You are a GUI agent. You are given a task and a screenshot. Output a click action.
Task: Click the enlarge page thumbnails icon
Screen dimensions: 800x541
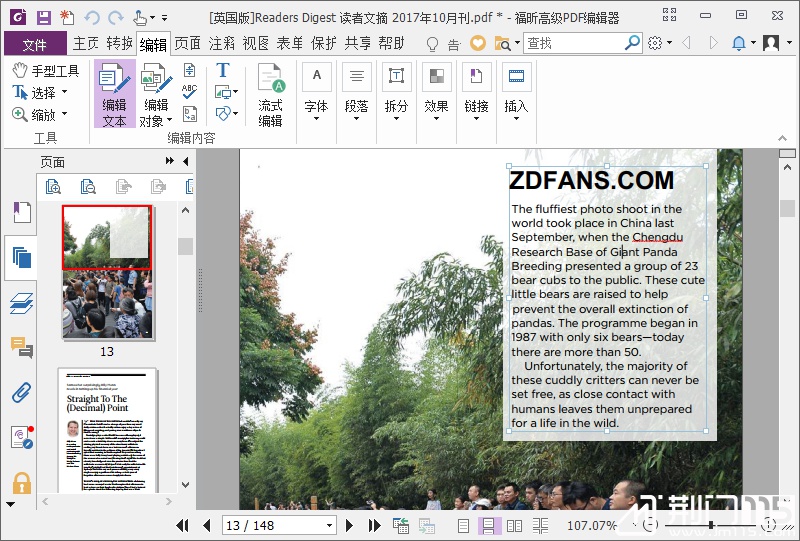coord(53,187)
